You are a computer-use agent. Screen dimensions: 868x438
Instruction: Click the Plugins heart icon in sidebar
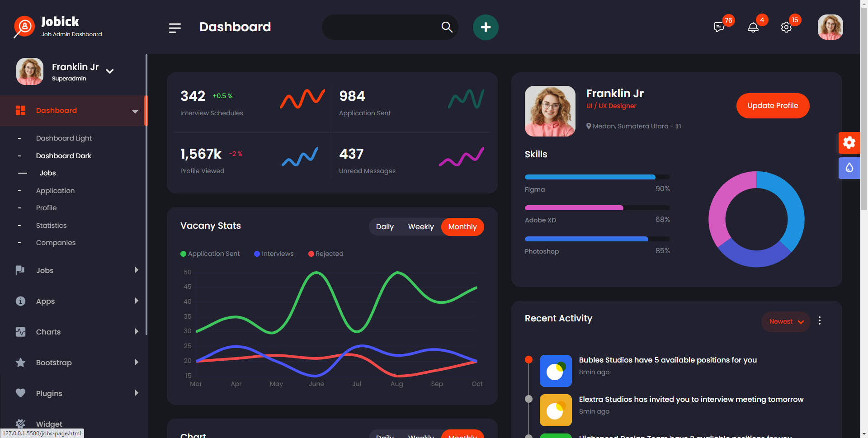(x=20, y=393)
